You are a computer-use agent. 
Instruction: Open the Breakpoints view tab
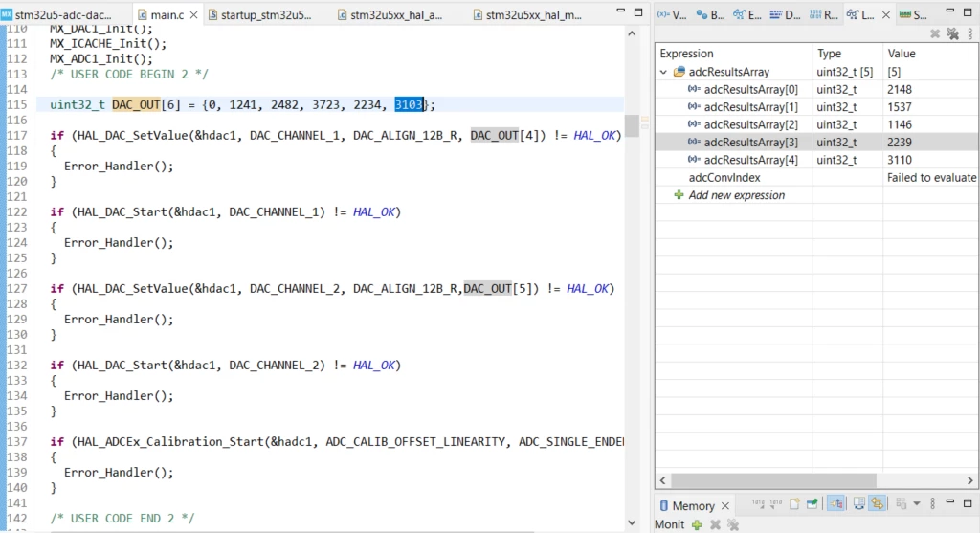pyautogui.click(x=711, y=14)
